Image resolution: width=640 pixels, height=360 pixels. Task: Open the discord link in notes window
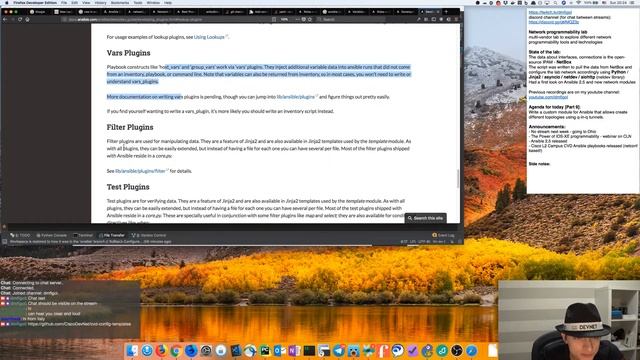[x=553, y=22]
